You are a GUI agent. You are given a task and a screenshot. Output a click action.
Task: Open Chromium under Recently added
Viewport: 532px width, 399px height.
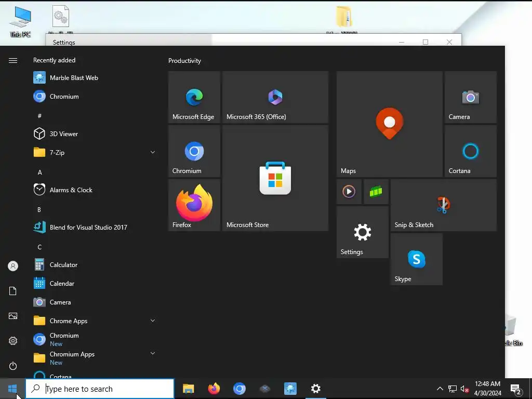95,96
